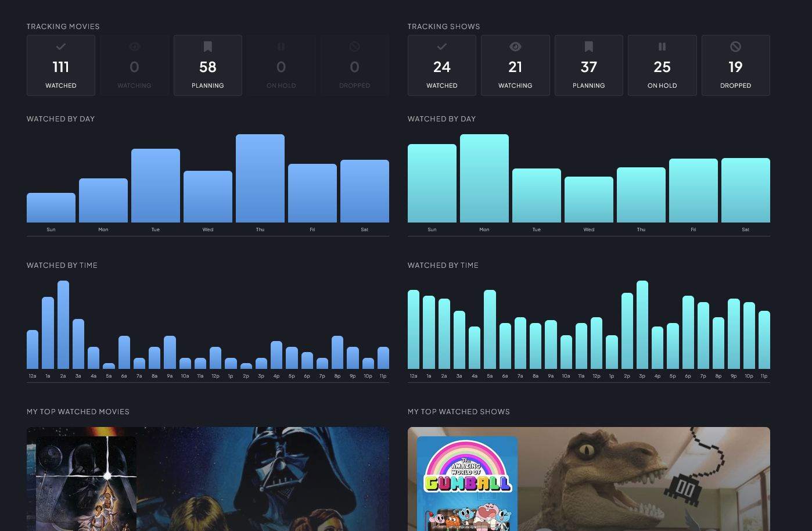Click the bookmark icon in shows Planning card
812x531 pixels.
click(x=589, y=46)
